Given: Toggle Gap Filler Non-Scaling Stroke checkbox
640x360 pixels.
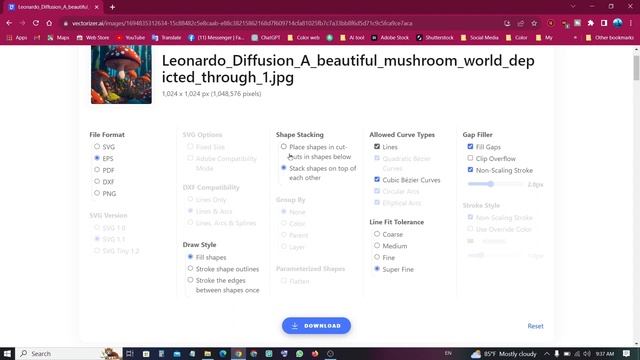Looking at the screenshot, I should coord(470,170).
